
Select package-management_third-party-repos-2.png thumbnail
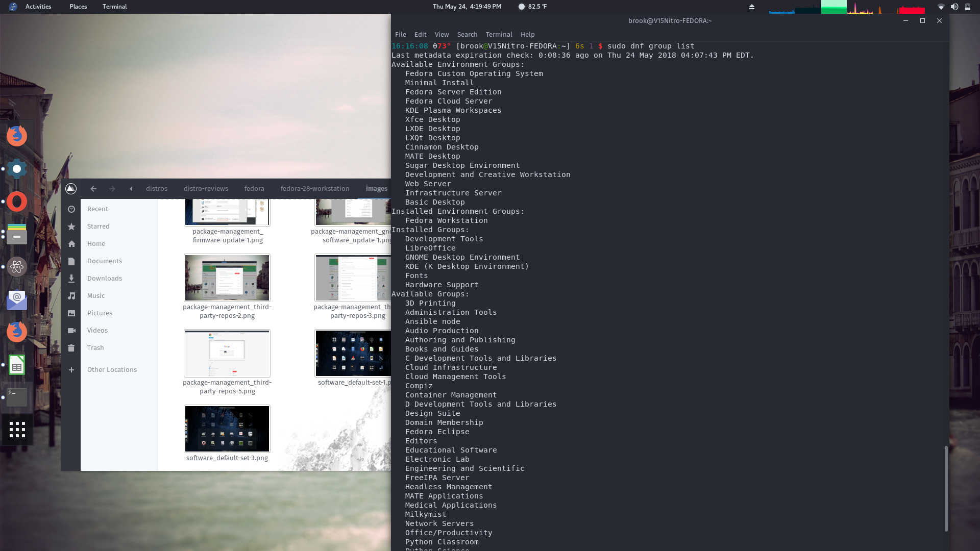[x=227, y=278]
